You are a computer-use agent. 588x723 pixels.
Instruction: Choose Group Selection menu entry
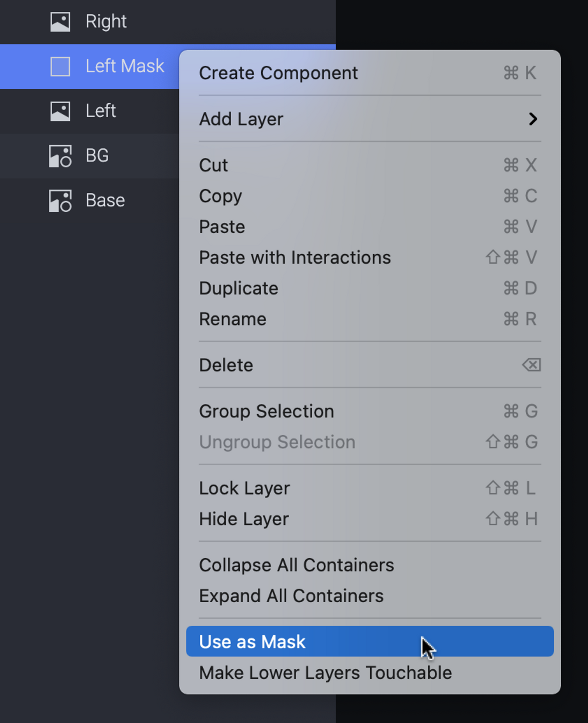point(267,411)
